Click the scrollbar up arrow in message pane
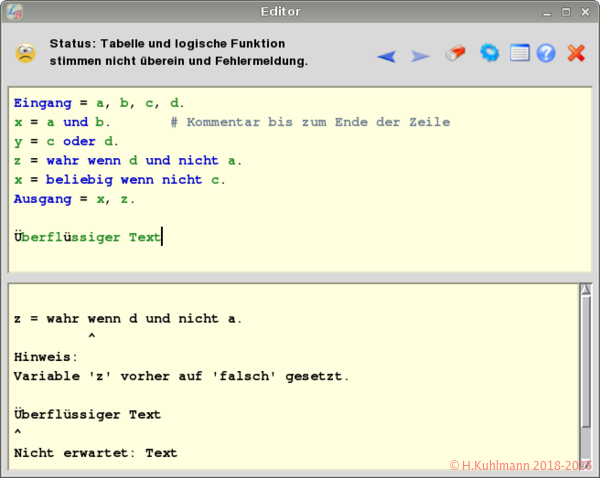The image size is (600, 478). pyautogui.click(x=585, y=289)
